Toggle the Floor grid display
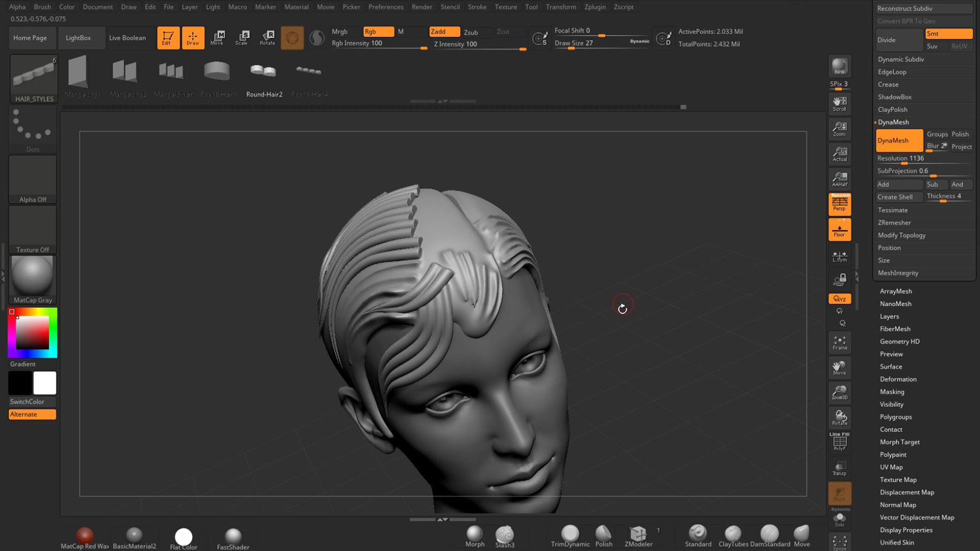 pyautogui.click(x=840, y=229)
